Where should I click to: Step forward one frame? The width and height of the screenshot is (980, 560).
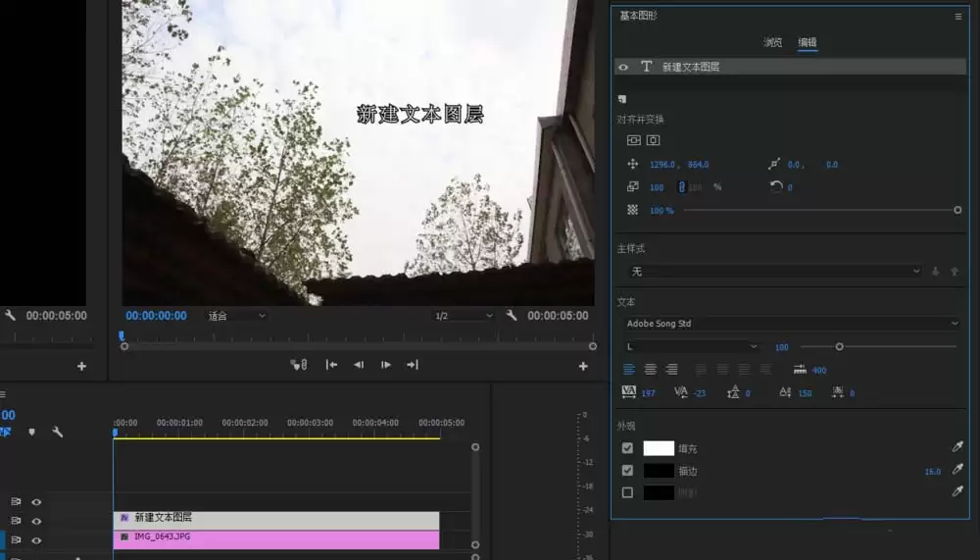386,365
